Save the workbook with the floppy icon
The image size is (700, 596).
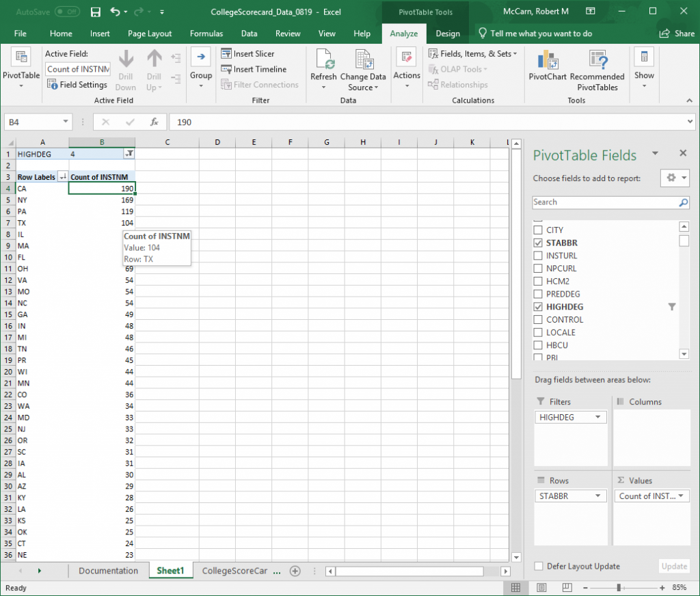(96, 12)
